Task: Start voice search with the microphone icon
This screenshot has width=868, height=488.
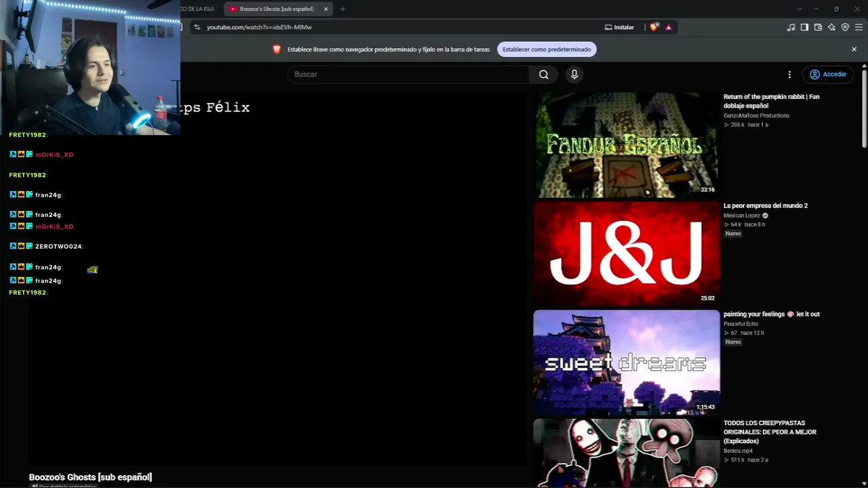Action: (574, 75)
